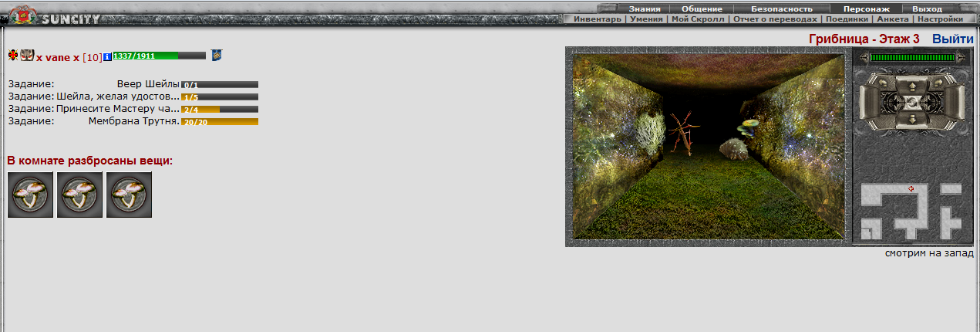This screenshot has height=332, width=980.
Task: Open the Настройки page
Action: [939, 19]
